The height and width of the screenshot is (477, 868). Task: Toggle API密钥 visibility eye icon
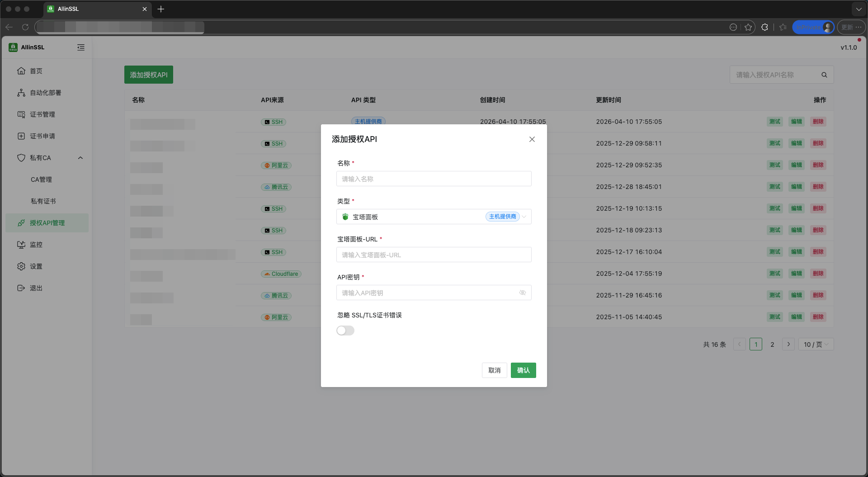(523, 293)
